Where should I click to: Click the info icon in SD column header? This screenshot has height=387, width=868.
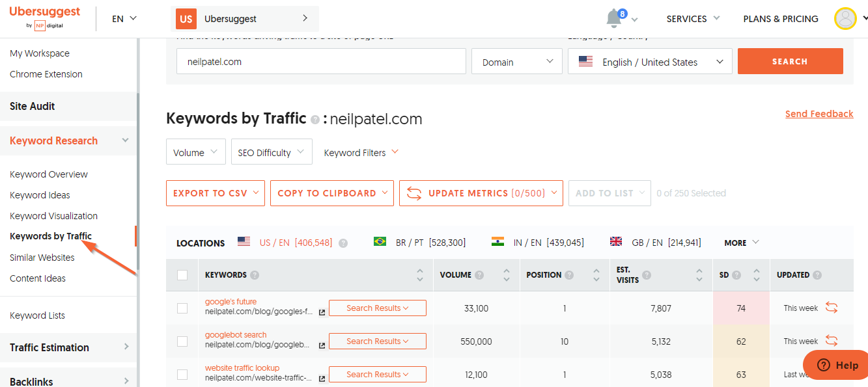coord(736,275)
